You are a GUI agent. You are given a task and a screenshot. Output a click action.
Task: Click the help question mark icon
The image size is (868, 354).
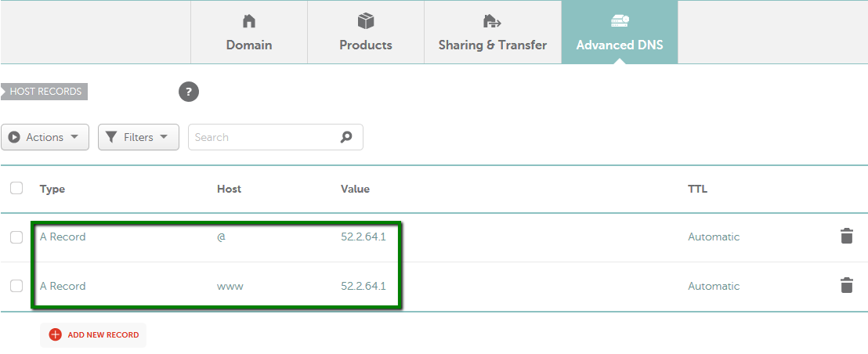pyautogui.click(x=189, y=92)
